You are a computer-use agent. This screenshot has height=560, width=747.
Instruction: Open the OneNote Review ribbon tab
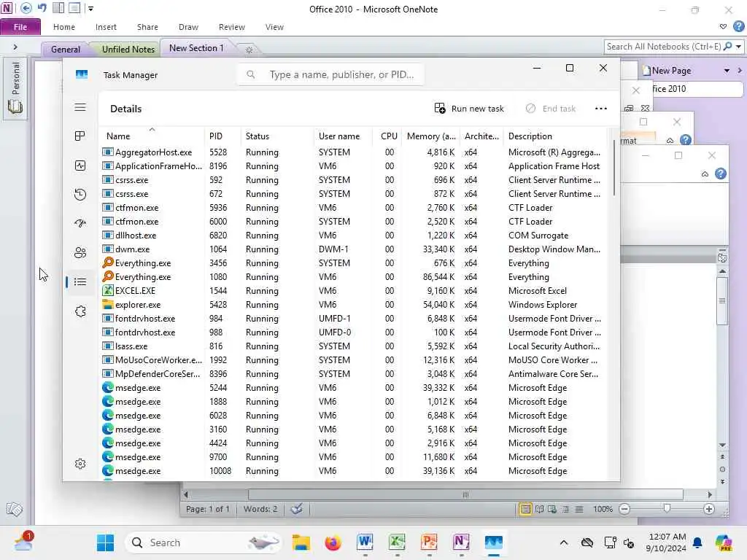click(x=231, y=27)
